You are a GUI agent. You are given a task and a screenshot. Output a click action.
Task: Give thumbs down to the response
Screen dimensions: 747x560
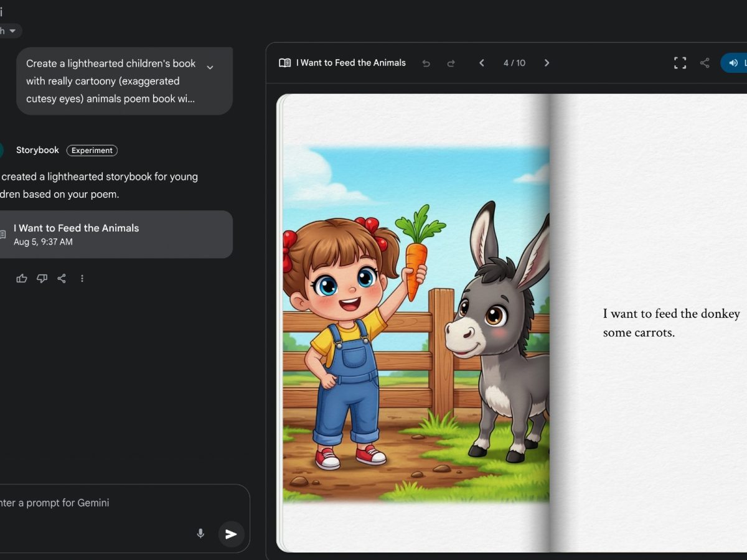tap(42, 279)
